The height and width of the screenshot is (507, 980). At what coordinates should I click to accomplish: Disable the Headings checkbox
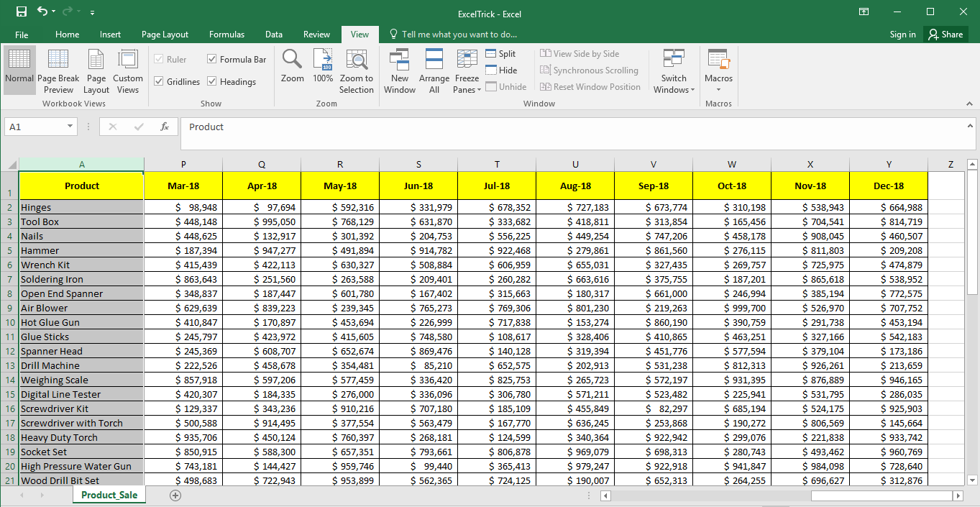click(212, 82)
